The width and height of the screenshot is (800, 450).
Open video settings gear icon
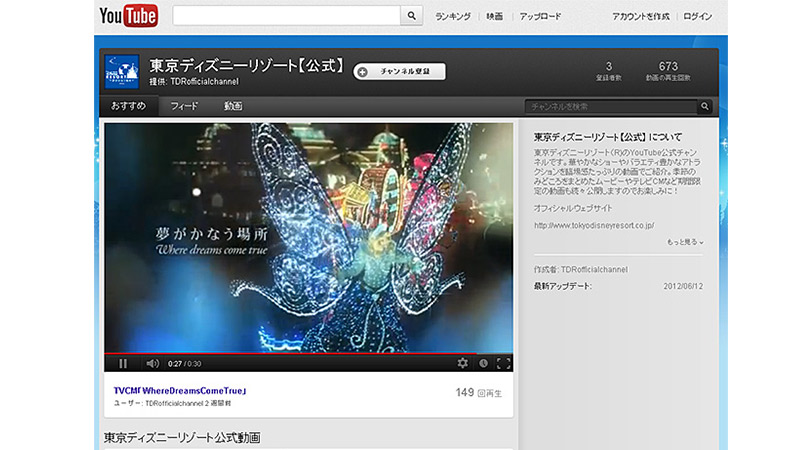[462, 363]
